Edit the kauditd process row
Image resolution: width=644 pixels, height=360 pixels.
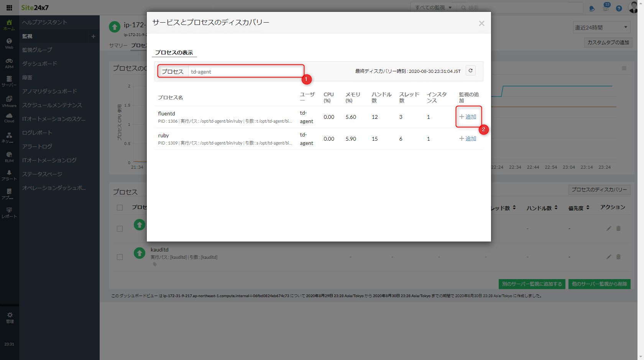[x=609, y=257]
